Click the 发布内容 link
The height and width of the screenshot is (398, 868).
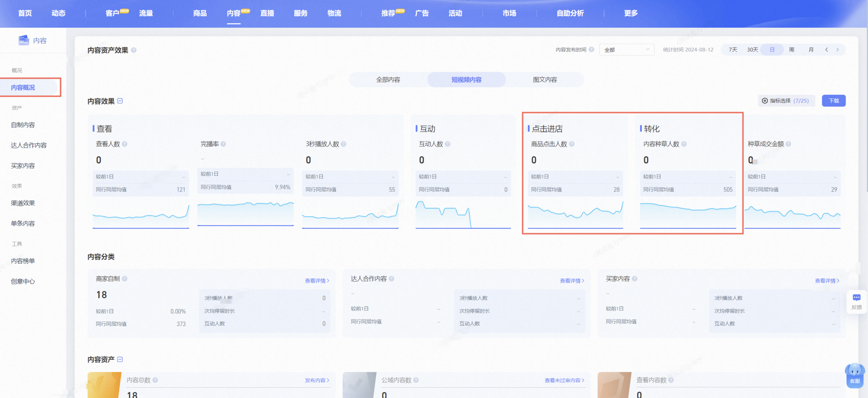point(317,380)
